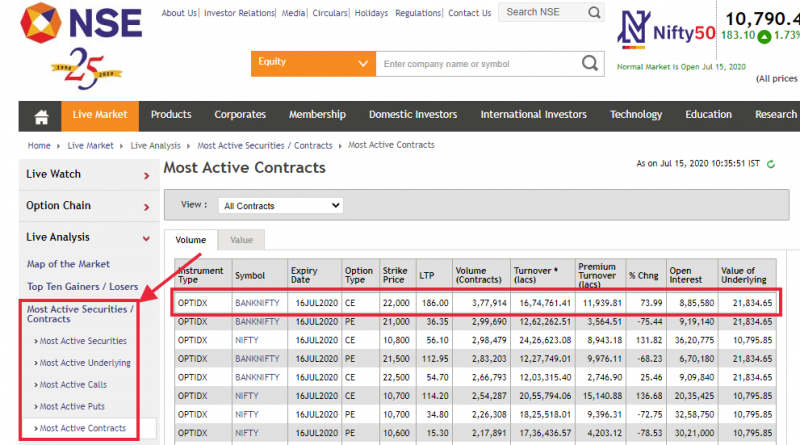800x445 pixels.
Task: Open Map of the Market link
Action: 68,264
